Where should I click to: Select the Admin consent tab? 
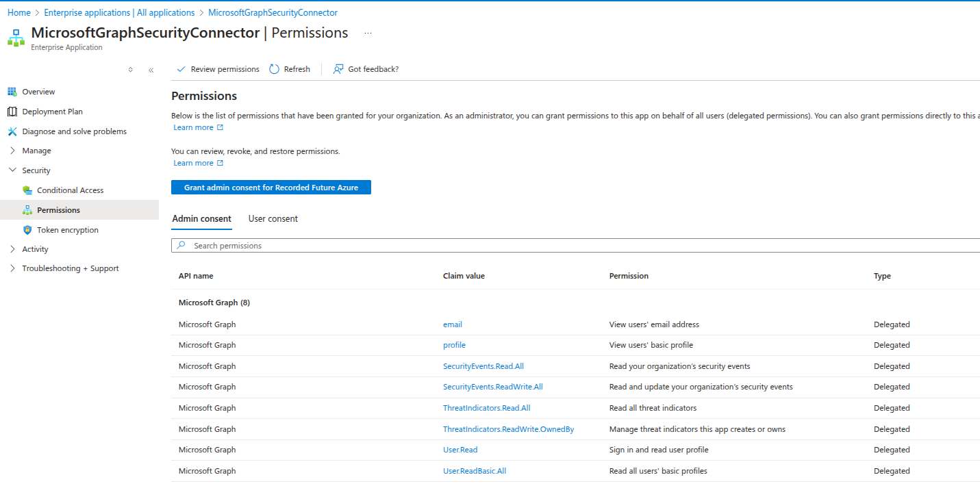[x=201, y=218]
